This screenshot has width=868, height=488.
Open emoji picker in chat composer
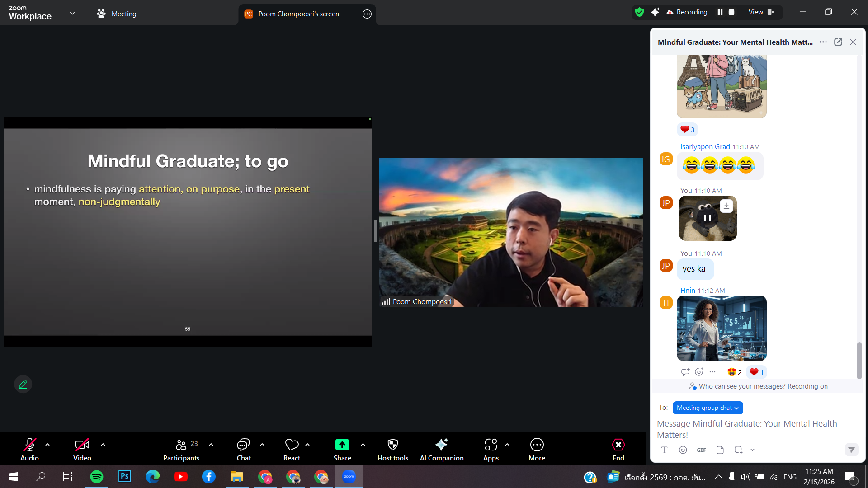coord(683,450)
